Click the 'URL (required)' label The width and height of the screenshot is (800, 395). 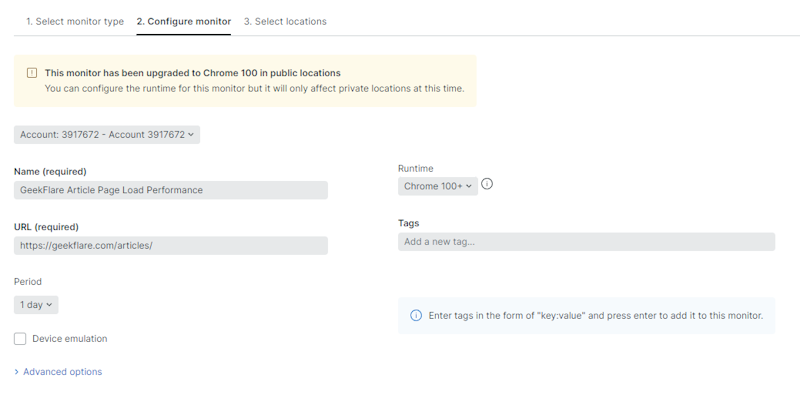(46, 227)
